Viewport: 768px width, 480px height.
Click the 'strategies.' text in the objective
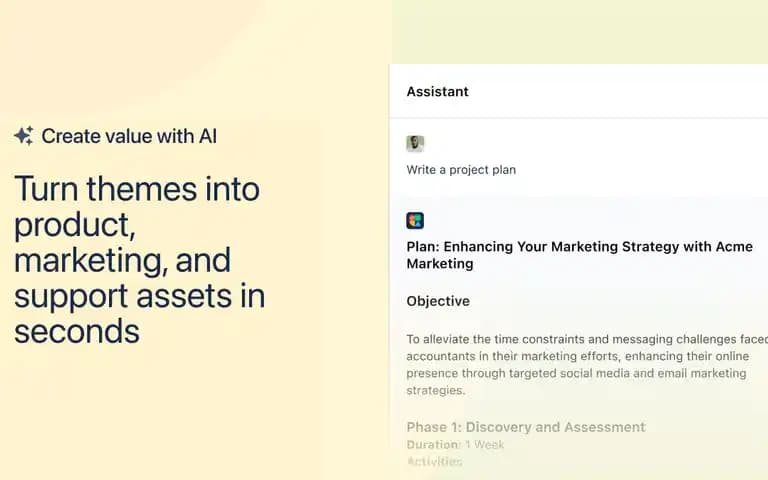435,391
